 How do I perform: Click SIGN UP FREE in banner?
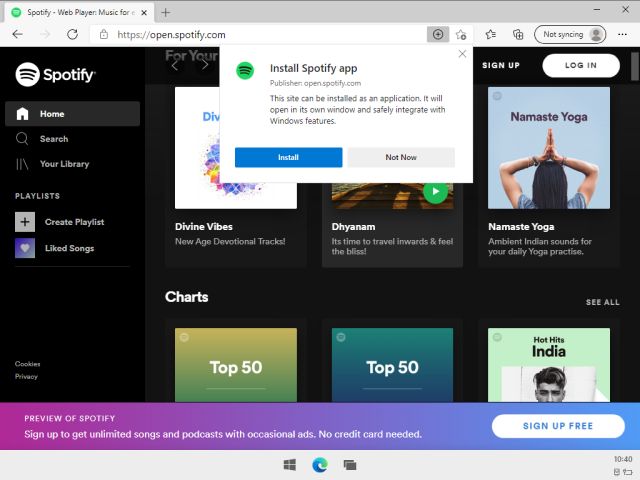click(558, 426)
